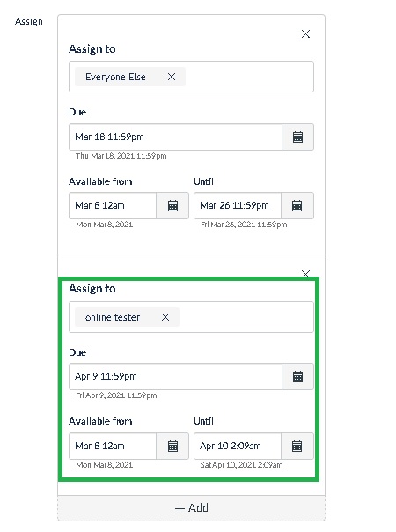
Task: Delete the Everyone Else assignment card
Action: pyautogui.click(x=305, y=34)
